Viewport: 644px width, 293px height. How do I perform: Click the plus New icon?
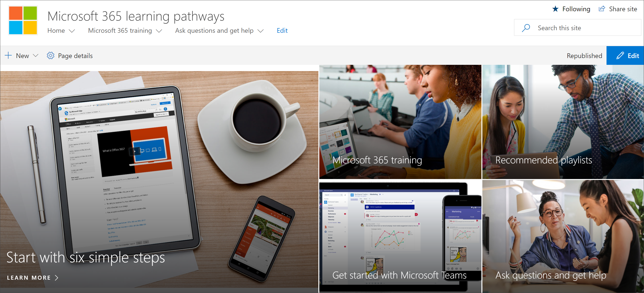(x=9, y=55)
